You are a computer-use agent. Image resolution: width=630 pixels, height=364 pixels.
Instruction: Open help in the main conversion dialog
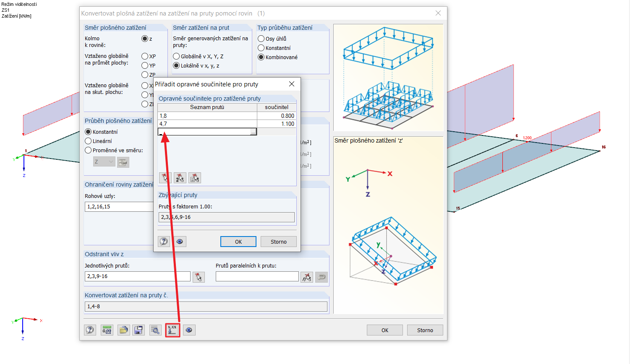click(90, 330)
